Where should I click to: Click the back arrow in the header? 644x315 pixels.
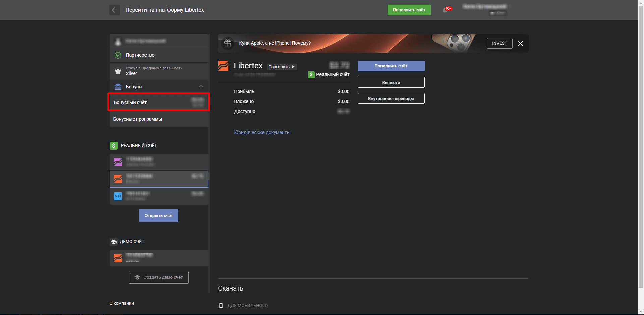point(115,10)
